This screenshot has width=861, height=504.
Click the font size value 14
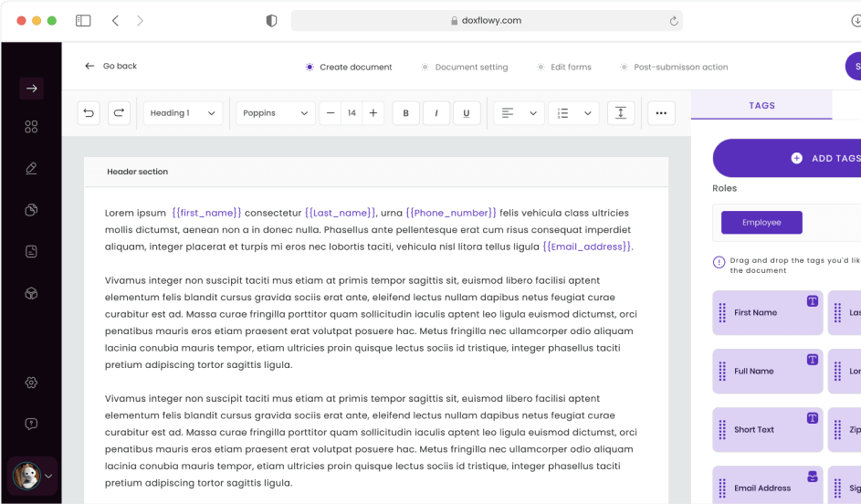[x=352, y=113]
